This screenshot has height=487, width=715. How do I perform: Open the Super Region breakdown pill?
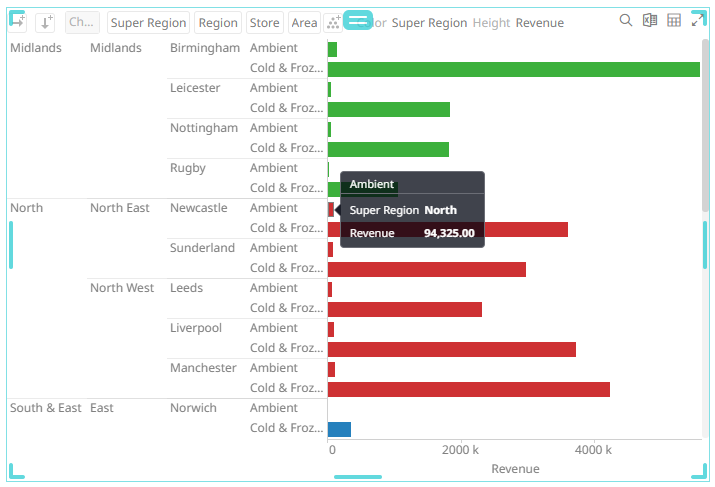point(148,23)
